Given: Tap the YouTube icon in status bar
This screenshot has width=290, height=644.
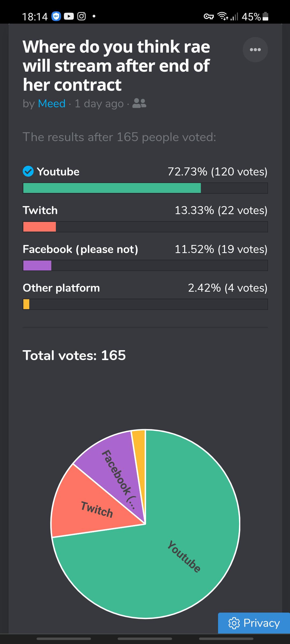Looking at the screenshot, I should (69, 17).
